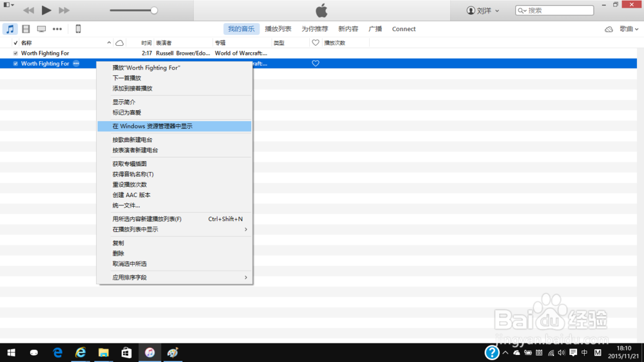Choose 创建 AAC 版本 in the context menu
This screenshot has width=644, height=362.
tap(175, 195)
